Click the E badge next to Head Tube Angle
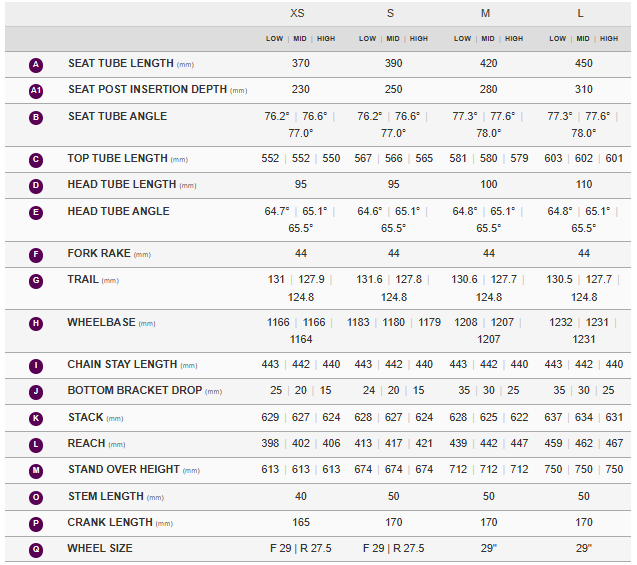The image size is (637, 565). (x=36, y=212)
